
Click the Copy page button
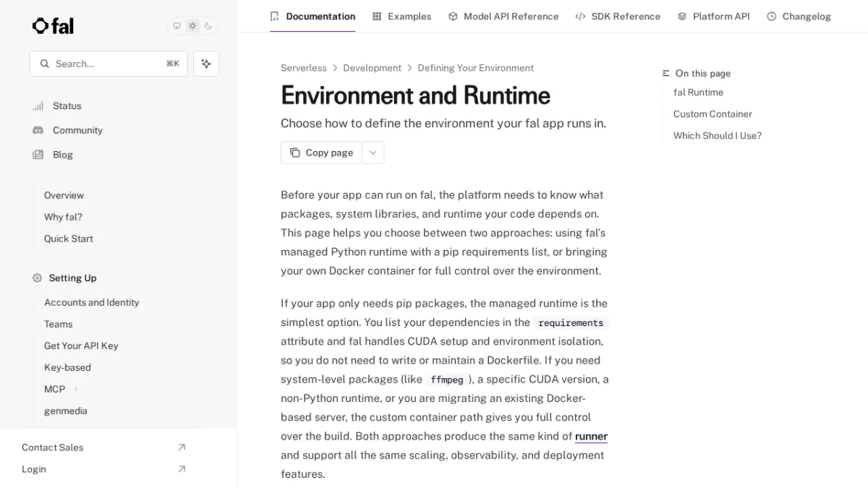(321, 153)
